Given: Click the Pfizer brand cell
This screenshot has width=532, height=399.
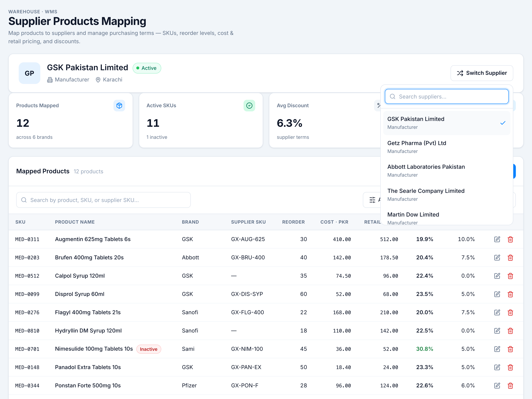Looking at the screenshot, I should tap(189, 386).
